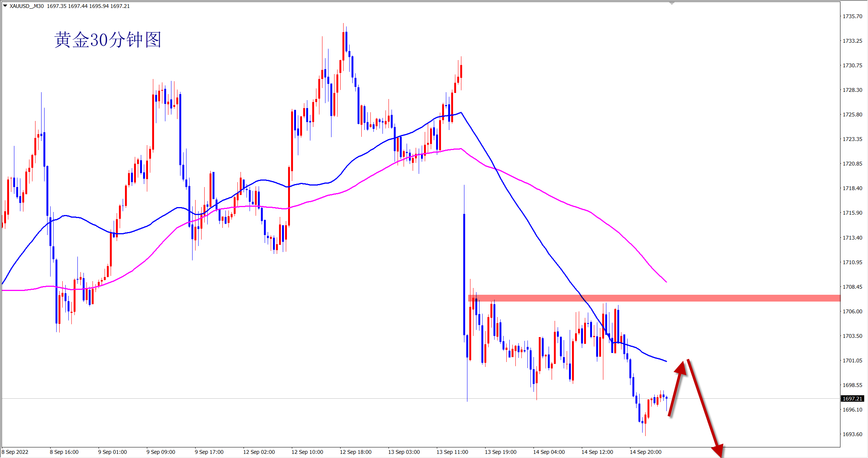
Task: Click the current price label 1697.21
Action: tap(853, 399)
